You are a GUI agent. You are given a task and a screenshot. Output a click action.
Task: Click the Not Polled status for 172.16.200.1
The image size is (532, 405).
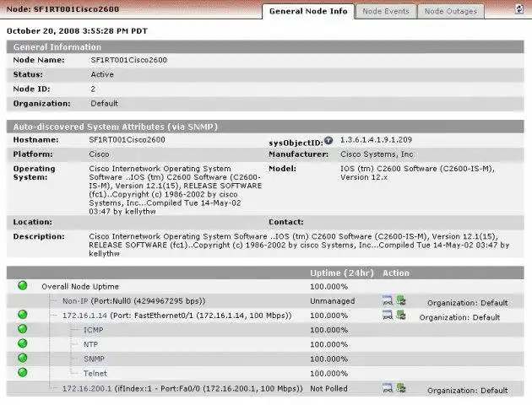tap(328, 389)
